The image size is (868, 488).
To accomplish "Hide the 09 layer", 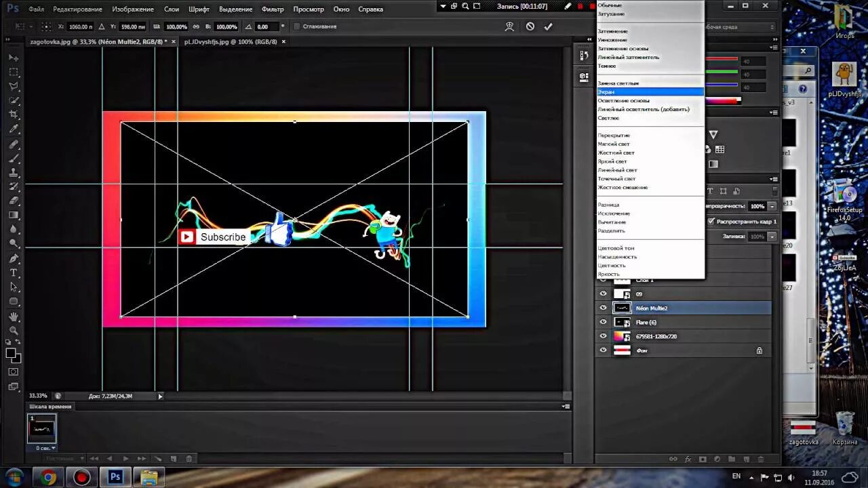I will pyautogui.click(x=604, y=294).
